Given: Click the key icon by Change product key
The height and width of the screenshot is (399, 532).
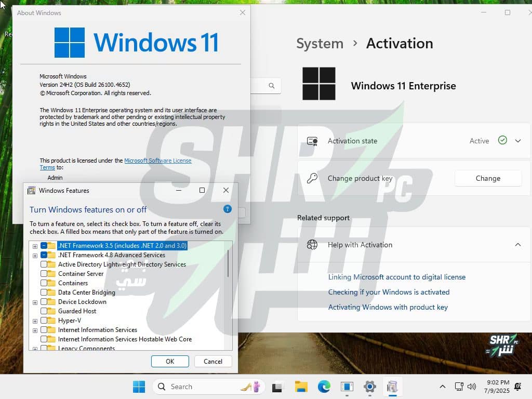Looking at the screenshot, I should tap(312, 178).
